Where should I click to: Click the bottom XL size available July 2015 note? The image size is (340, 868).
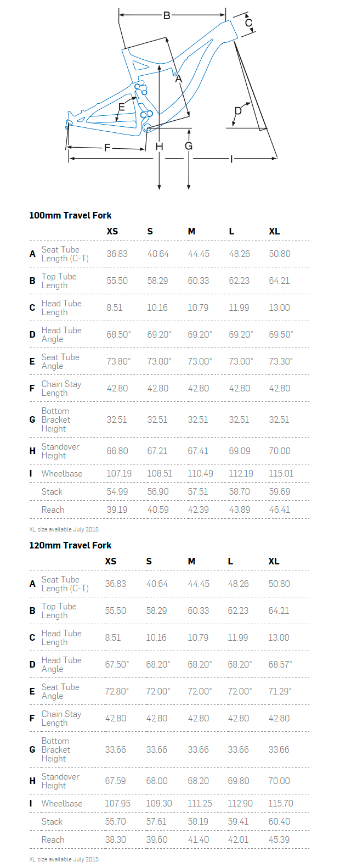(64, 859)
